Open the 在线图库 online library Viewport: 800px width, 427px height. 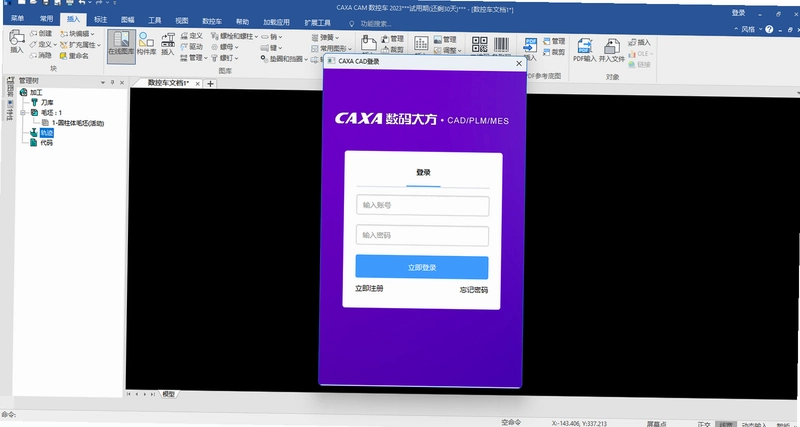tap(121, 46)
